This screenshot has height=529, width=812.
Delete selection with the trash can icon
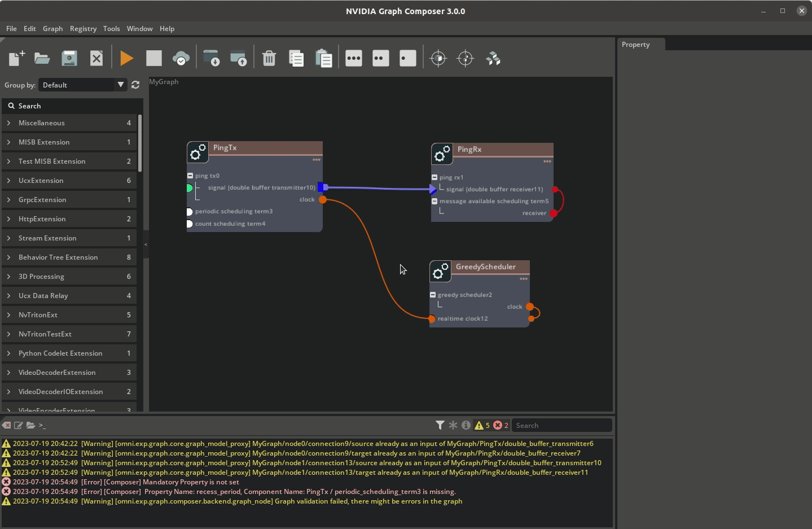point(269,58)
